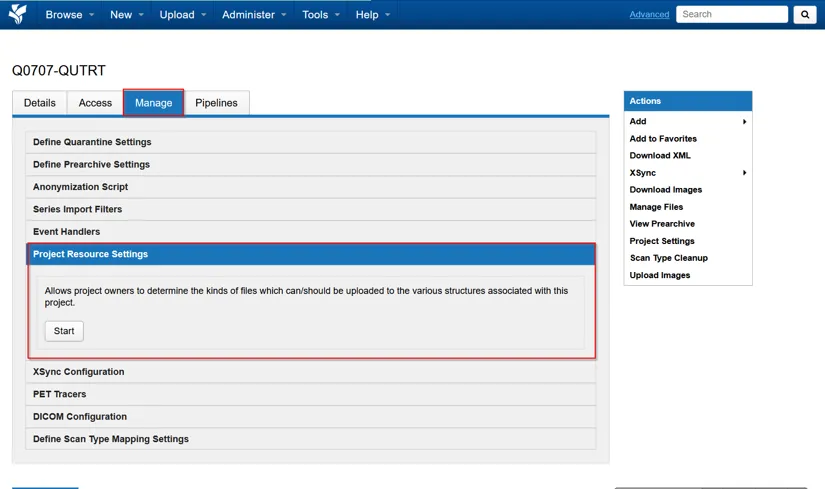Screen dimensions: 825x489
Task: Open the XSync submenu in Actions
Action: [x=688, y=173]
